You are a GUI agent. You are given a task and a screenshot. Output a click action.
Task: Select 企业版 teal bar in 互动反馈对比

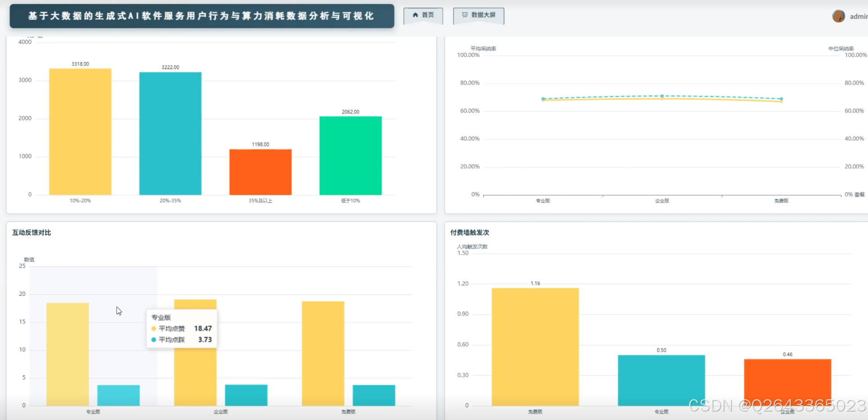(246, 395)
